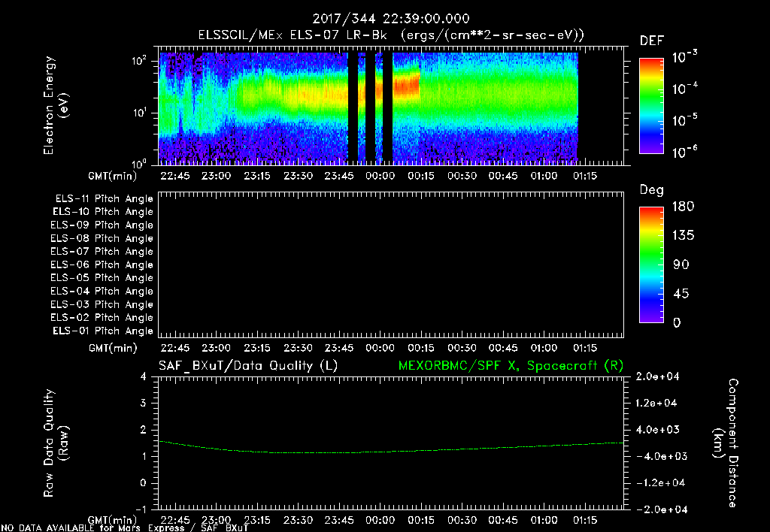Click the GMT(min) label under spectrogram
The width and height of the screenshot is (770, 532).
click(113, 176)
